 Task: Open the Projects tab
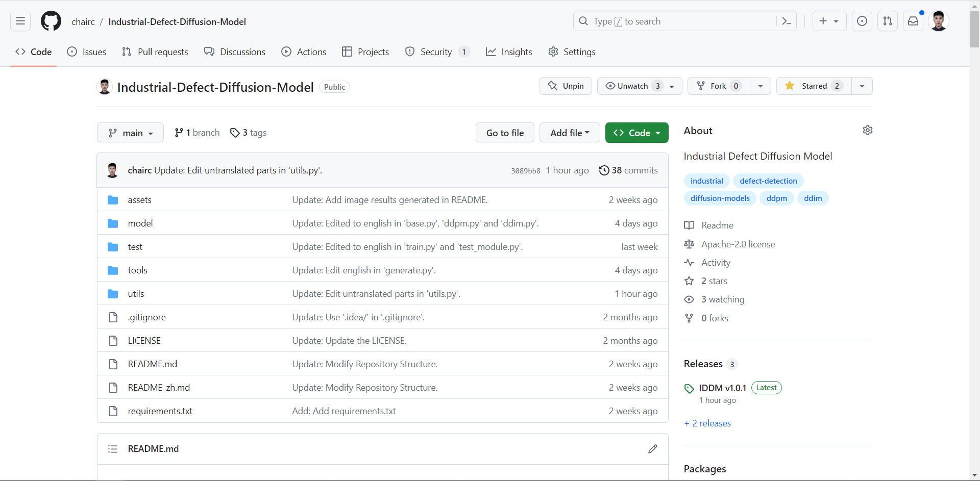(x=365, y=52)
